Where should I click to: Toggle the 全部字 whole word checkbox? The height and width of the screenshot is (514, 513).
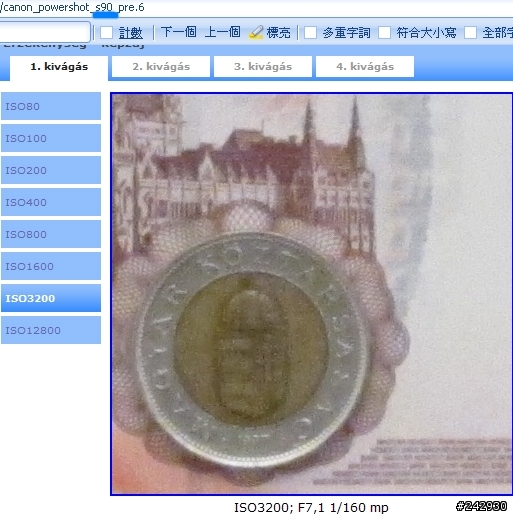(470, 33)
